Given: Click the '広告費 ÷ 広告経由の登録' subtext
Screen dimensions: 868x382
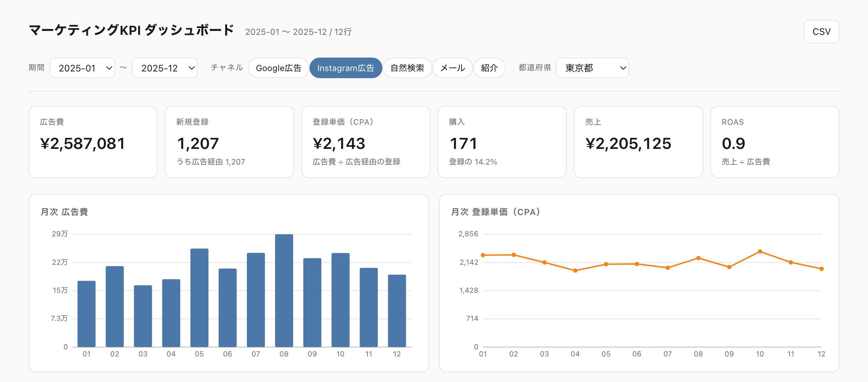Looking at the screenshot, I should pyautogui.click(x=356, y=162).
